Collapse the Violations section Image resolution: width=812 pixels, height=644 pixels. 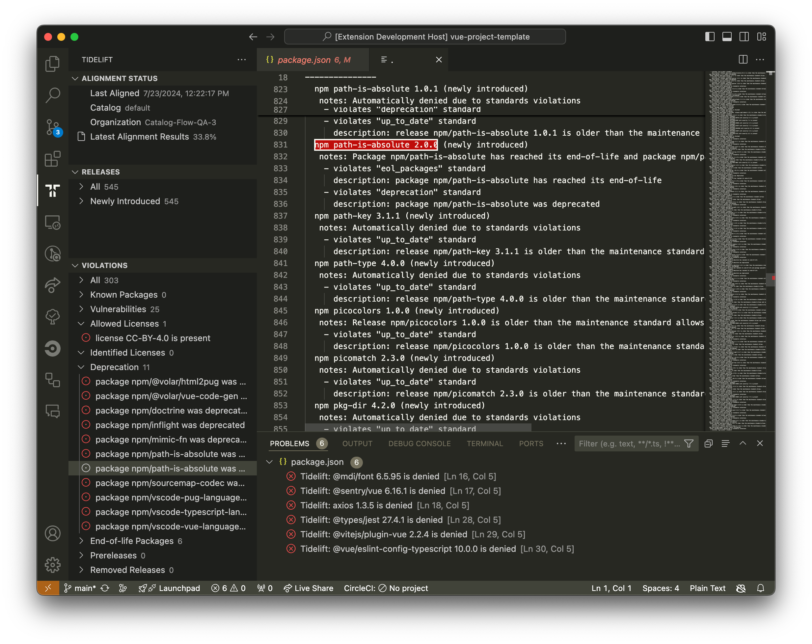point(163,265)
